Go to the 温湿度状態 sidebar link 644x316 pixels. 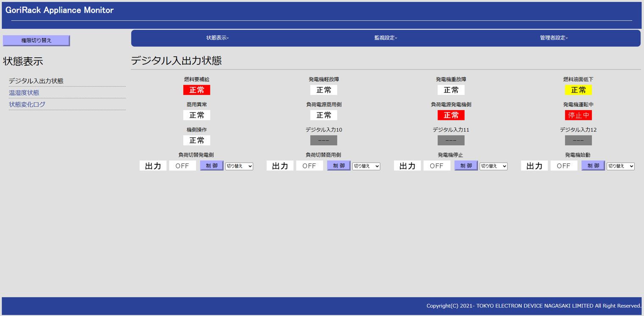point(24,93)
